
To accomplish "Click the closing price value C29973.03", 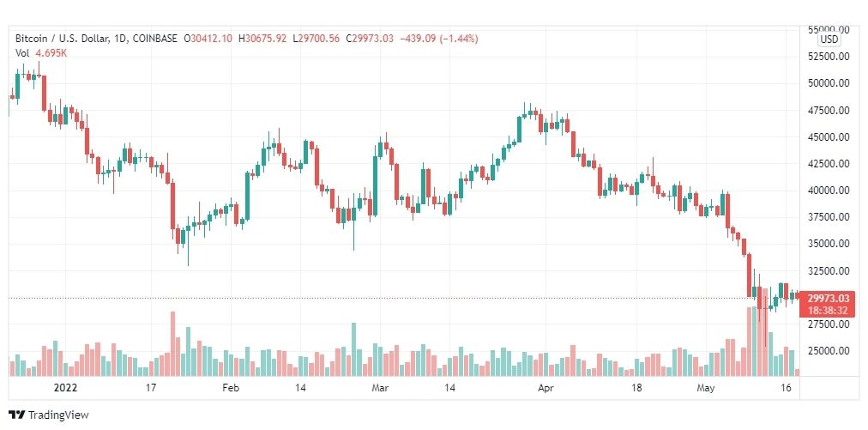I will pos(370,39).
